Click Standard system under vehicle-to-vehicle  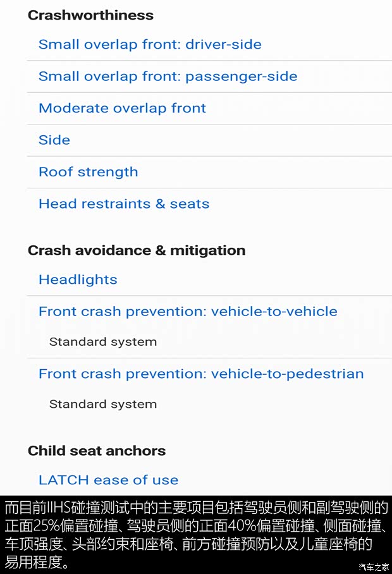coord(103,342)
